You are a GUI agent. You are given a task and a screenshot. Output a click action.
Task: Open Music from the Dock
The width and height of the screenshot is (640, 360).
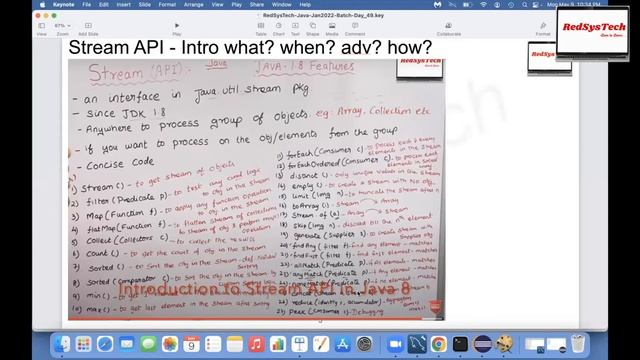[x=256, y=344]
